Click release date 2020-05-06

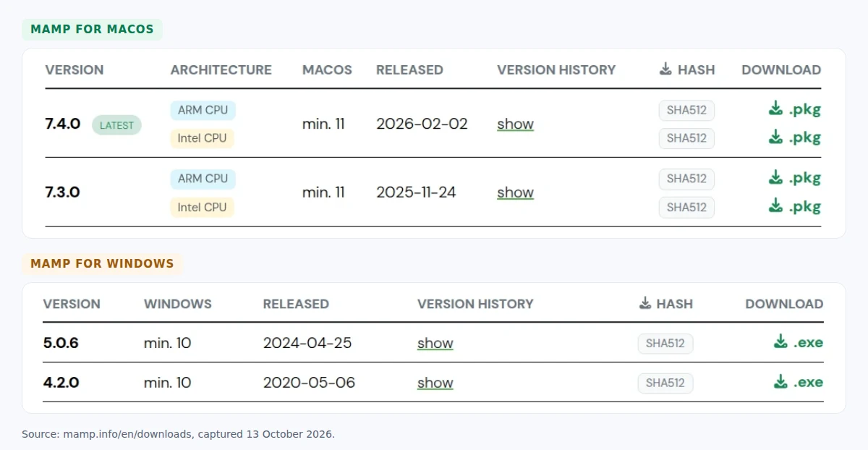[310, 383]
